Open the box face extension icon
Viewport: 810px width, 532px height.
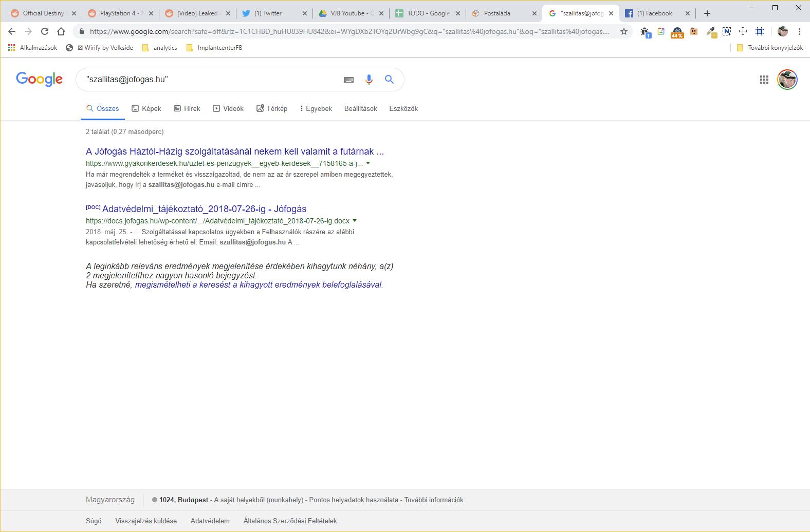pos(694,31)
